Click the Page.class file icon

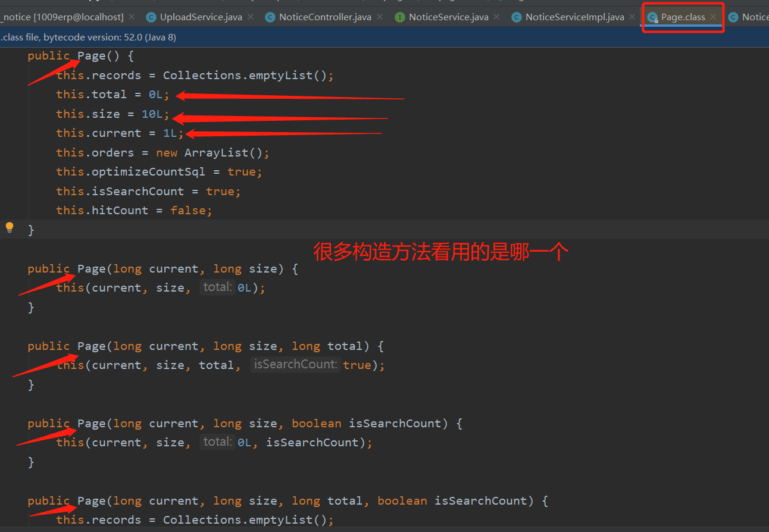(x=653, y=17)
